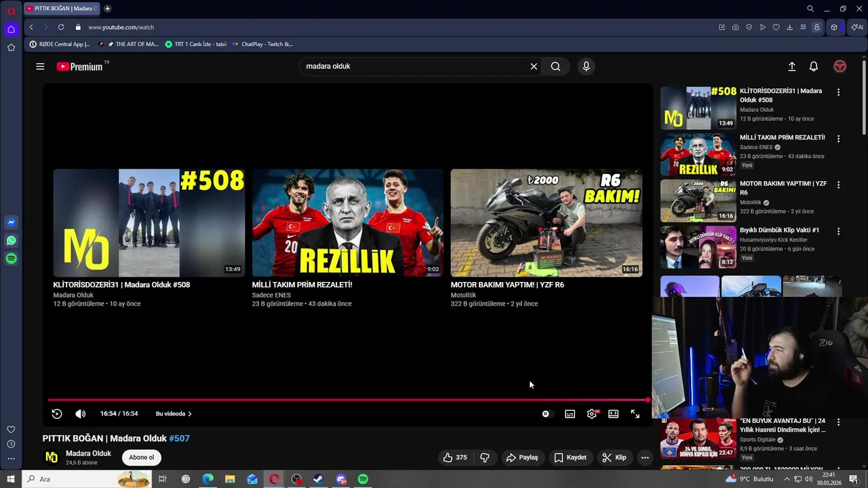Play the end-screen #508 Madara Olduk thumbnail

(x=149, y=222)
